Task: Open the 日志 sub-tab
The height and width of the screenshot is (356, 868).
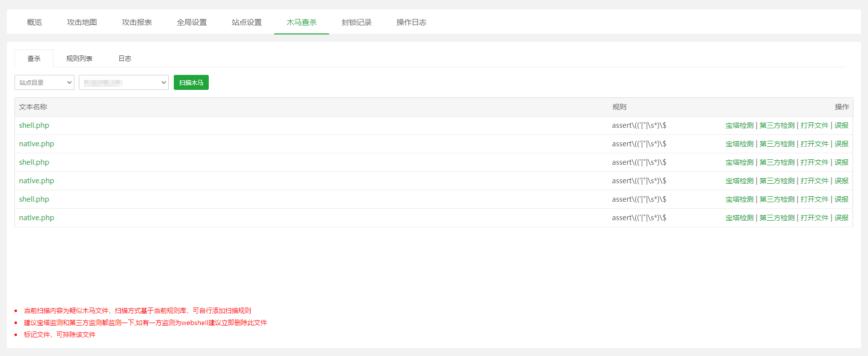Action: click(125, 58)
